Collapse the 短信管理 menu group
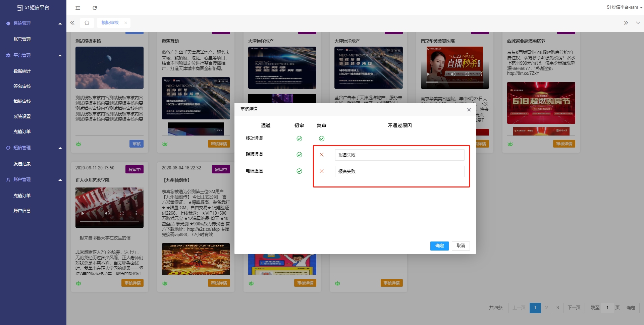Image resolution: width=644 pixels, height=325 pixels. point(33,148)
